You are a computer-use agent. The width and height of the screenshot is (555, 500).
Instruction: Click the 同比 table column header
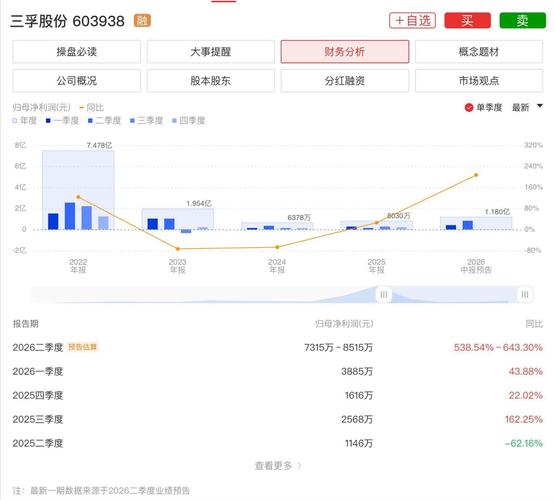point(534,324)
